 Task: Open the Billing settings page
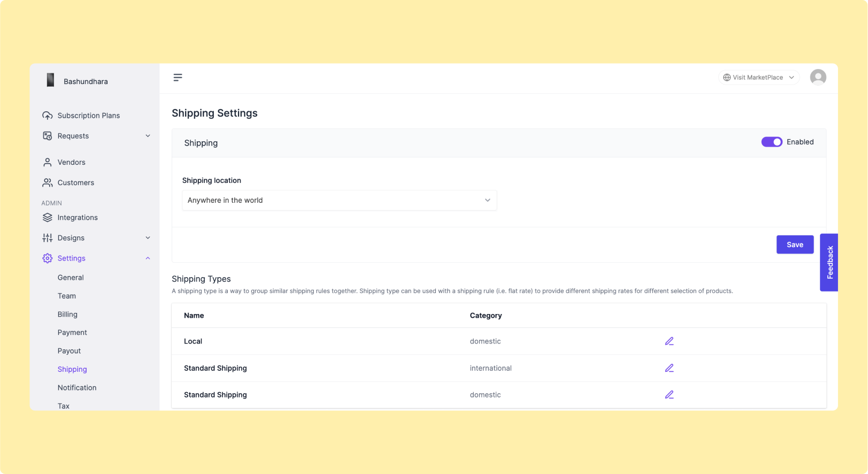(x=67, y=315)
